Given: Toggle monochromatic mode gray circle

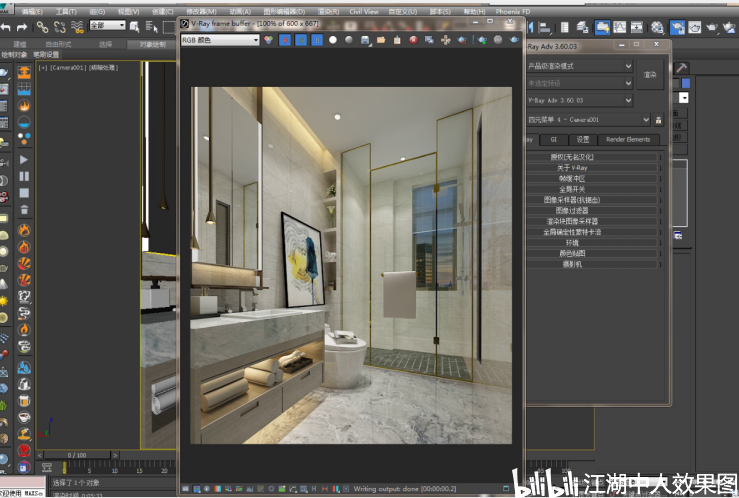Looking at the screenshot, I should (x=349, y=40).
